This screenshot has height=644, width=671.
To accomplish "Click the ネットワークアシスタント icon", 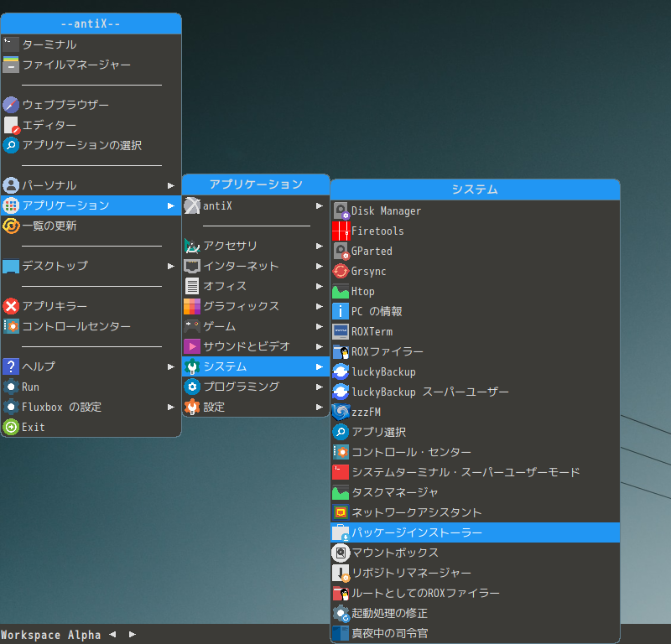I will tap(341, 512).
